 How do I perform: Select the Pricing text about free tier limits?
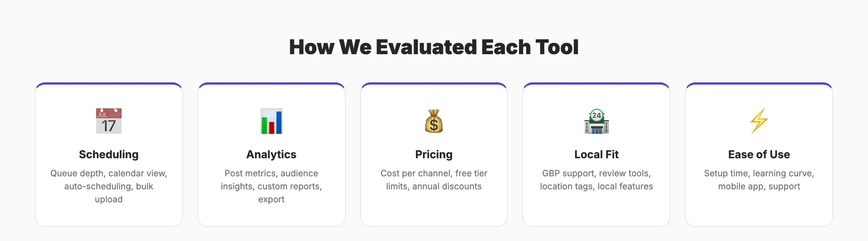tap(434, 180)
